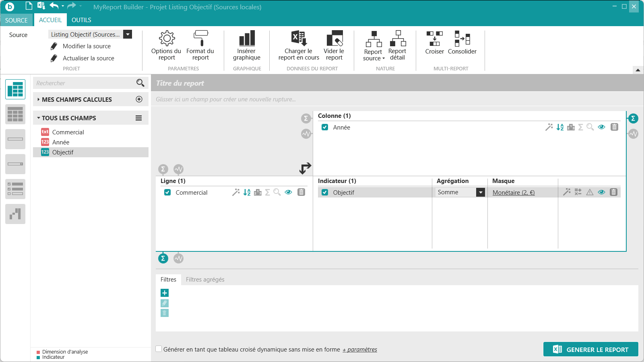Enable generate as pivot table without formatting
The width and height of the screenshot is (644, 362).
point(159,349)
